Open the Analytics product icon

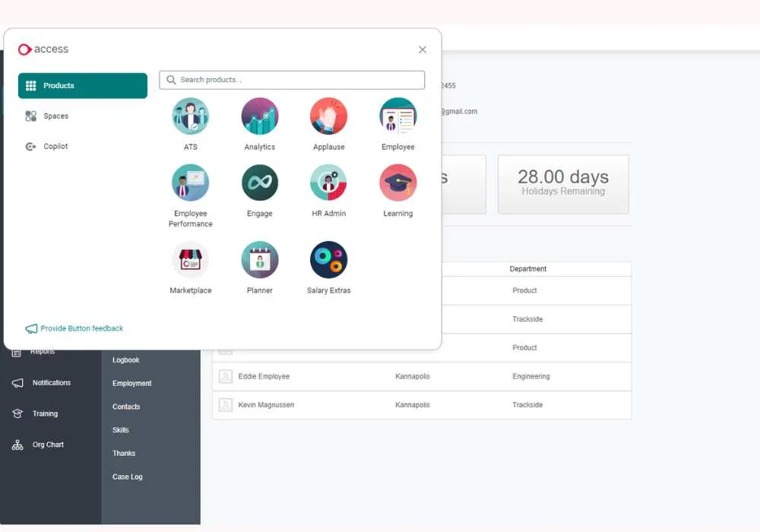point(260,116)
